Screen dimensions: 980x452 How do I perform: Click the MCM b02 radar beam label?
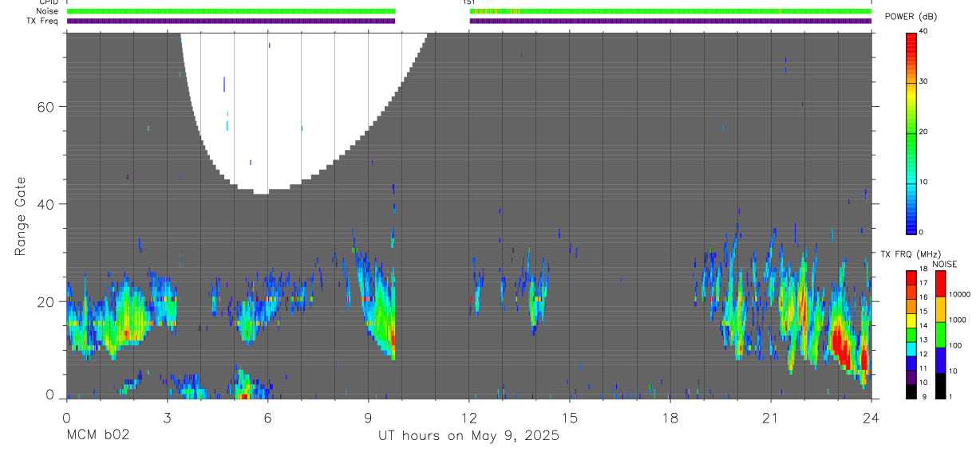point(97,435)
